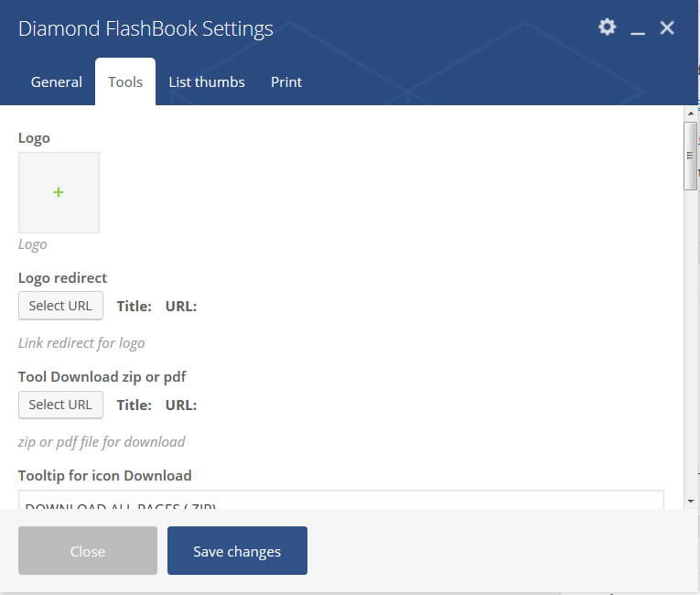Open the List thumbs tab
The width and height of the screenshot is (700, 595).
click(x=207, y=82)
